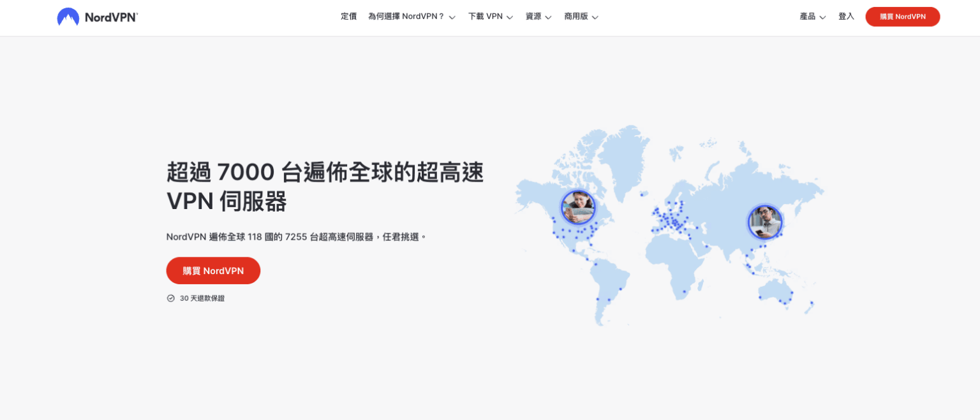Click the checkmark icon beside 30 天退款保證
The height and width of the screenshot is (420, 980).
170,298
